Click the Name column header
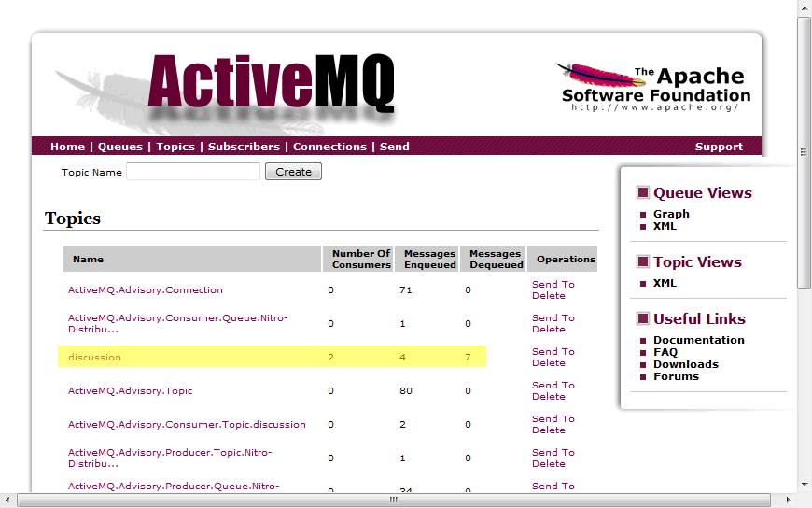 (192, 259)
